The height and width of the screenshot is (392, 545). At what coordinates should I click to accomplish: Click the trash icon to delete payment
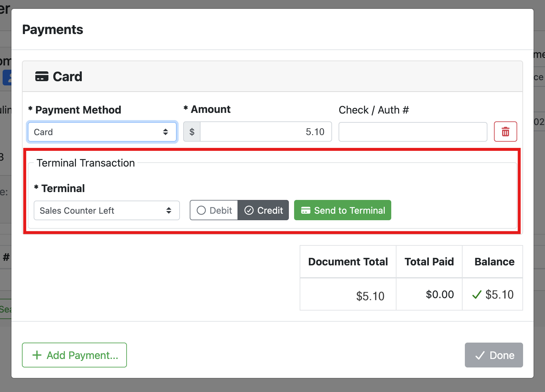pyautogui.click(x=505, y=132)
